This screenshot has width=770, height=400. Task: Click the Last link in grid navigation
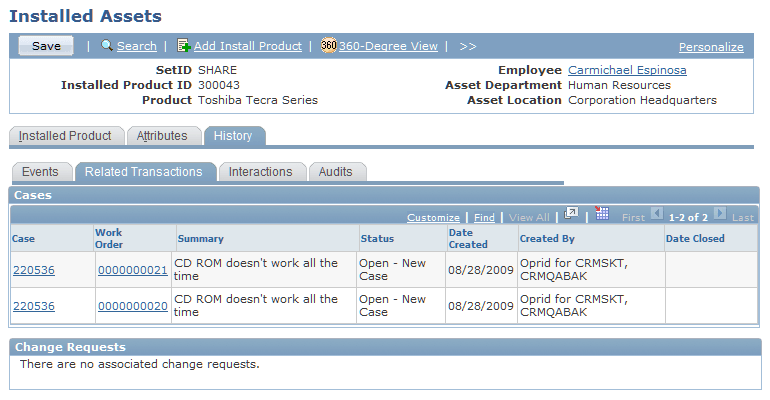(742, 217)
